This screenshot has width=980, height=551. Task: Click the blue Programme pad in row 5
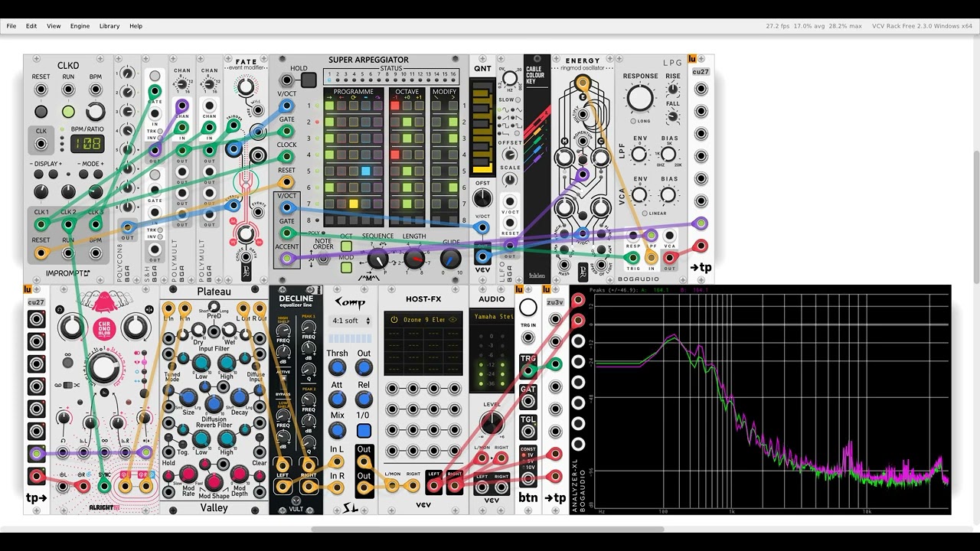366,171
